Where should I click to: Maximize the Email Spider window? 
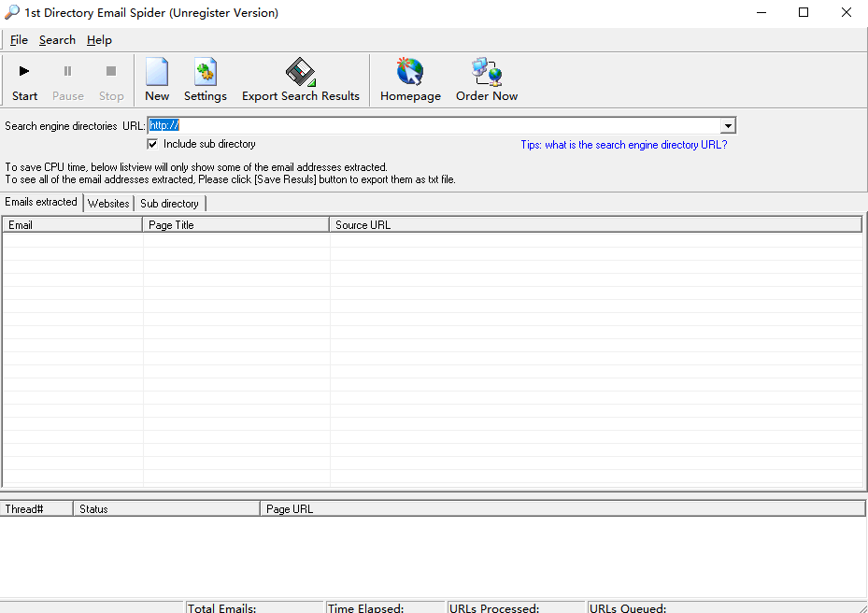click(804, 12)
